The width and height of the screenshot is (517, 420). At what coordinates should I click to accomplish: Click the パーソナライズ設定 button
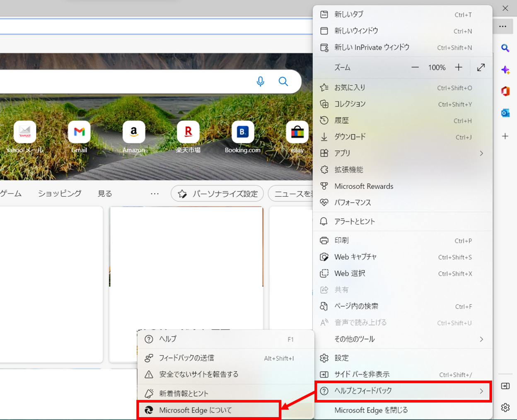pyautogui.click(x=217, y=193)
